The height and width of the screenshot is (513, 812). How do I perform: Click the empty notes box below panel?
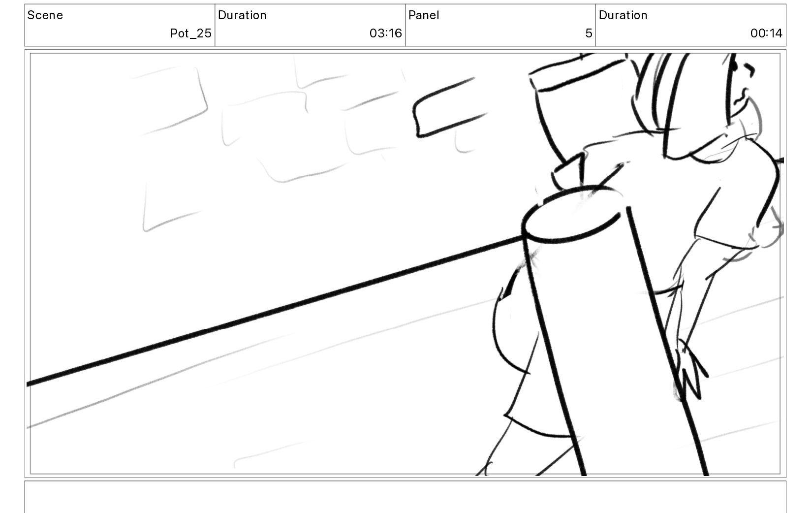[x=405, y=497]
